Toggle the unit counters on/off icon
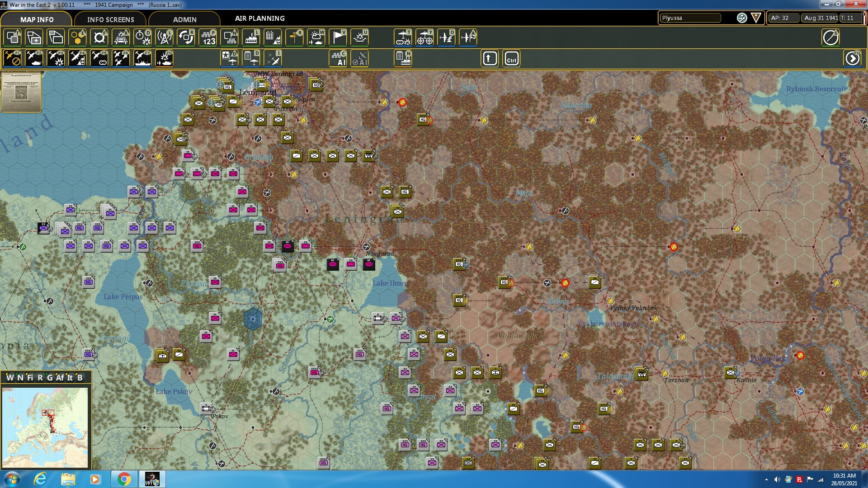The height and width of the screenshot is (488, 868). [x=12, y=38]
